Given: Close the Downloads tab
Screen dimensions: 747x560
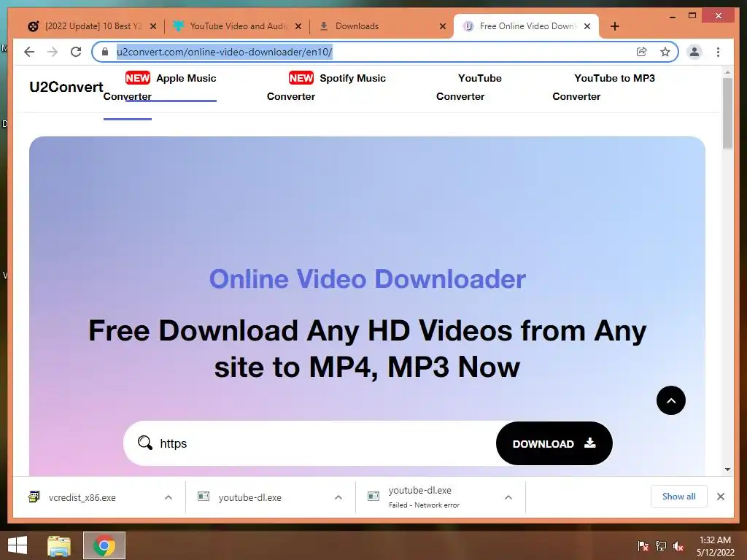Looking at the screenshot, I should (x=443, y=26).
